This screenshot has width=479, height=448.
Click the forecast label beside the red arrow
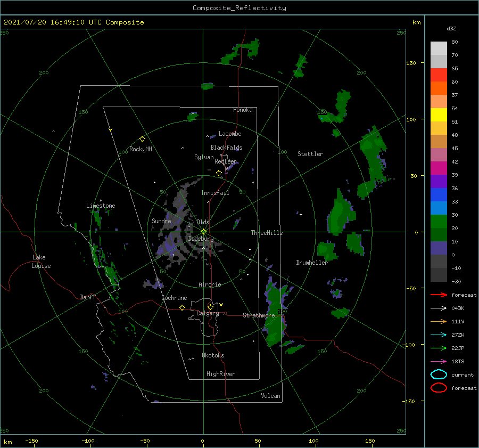464,295
